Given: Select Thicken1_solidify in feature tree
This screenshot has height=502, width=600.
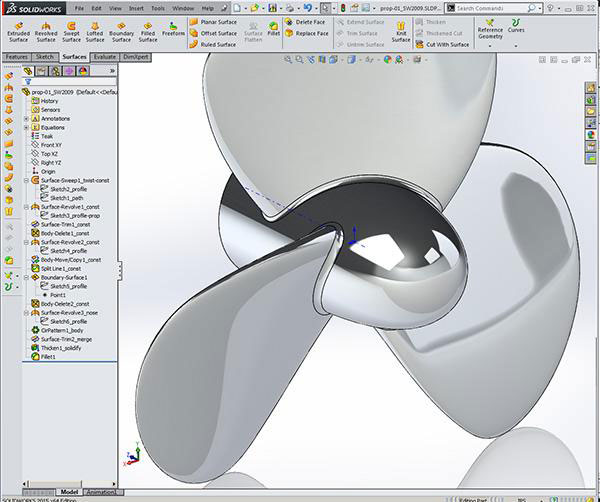Looking at the screenshot, I should pyautogui.click(x=63, y=347).
